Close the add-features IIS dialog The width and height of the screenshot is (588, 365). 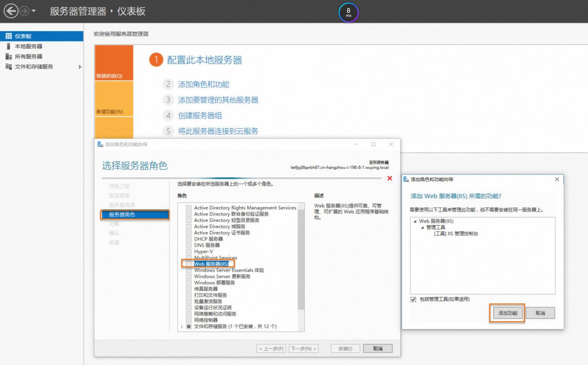tap(557, 179)
